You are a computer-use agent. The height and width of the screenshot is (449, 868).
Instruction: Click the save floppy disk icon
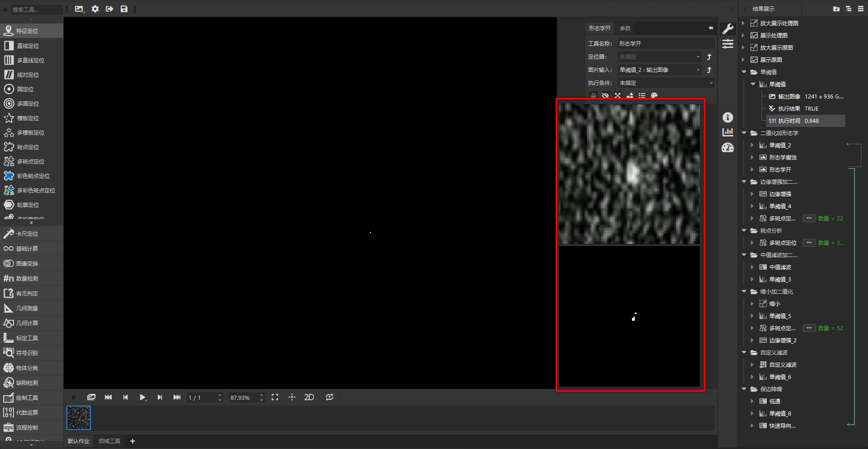pyautogui.click(x=124, y=9)
